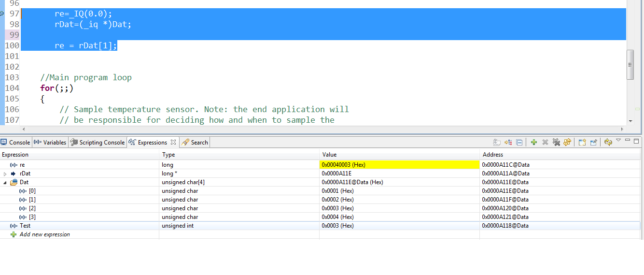Switch to the Console tab
644x275 pixels.
pyautogui.click(x=16, y=143)
